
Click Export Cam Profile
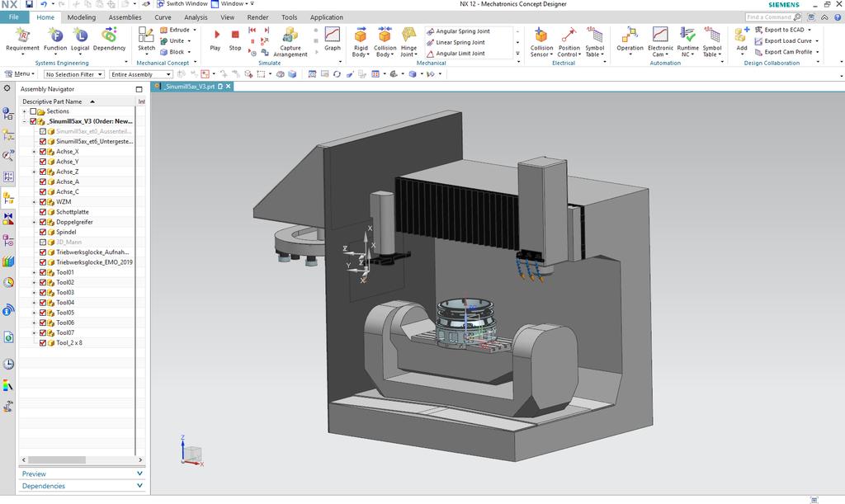[783, 52]
